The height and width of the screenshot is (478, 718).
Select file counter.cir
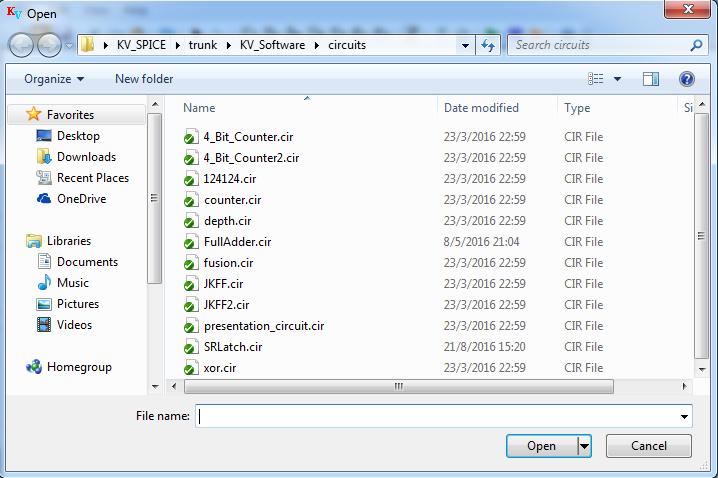233,200
